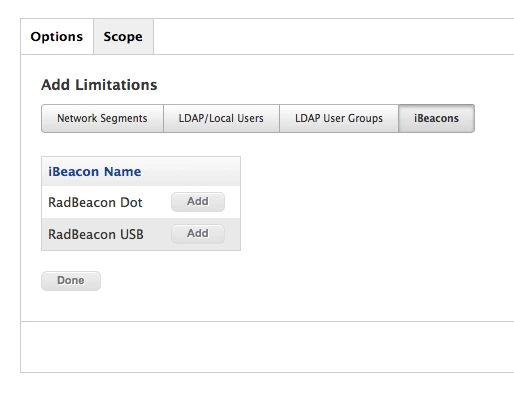Click blank panel area right of iBeacon table

pos(377,203)
